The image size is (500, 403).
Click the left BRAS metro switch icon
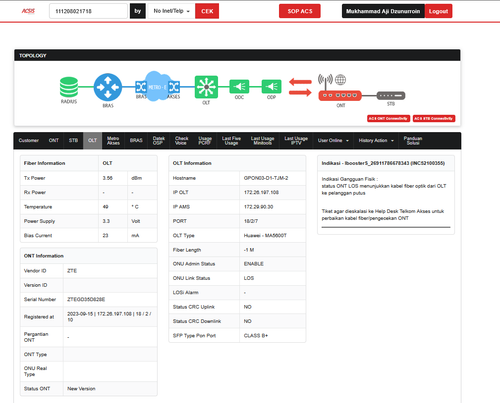point(141,87)
